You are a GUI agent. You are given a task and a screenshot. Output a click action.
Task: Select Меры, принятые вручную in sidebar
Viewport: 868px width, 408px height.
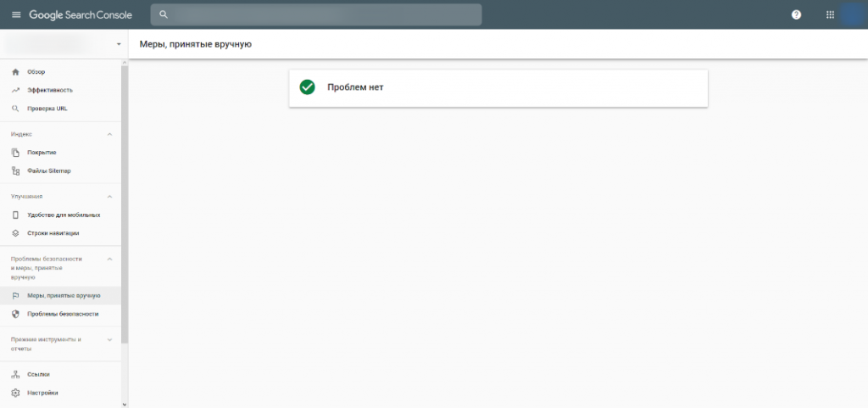[60, 296]
